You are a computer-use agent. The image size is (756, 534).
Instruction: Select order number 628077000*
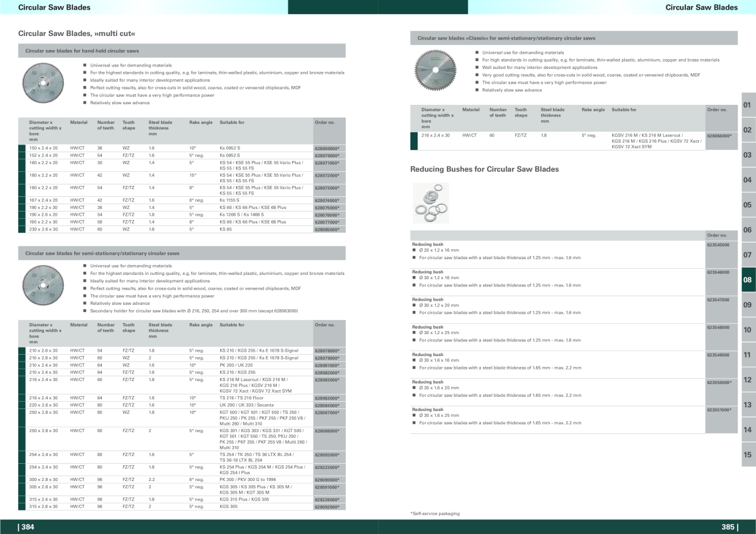click(x=327, y=222)
